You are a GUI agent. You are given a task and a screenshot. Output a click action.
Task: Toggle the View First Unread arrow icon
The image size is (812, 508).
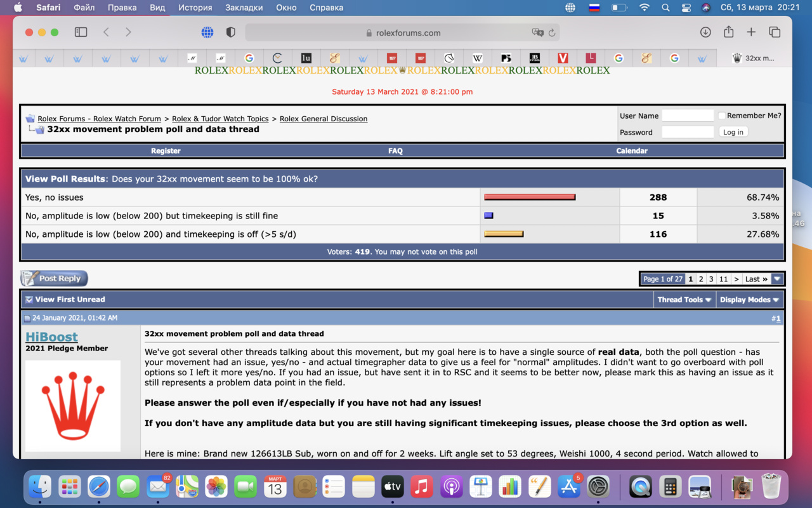point(29,300)
